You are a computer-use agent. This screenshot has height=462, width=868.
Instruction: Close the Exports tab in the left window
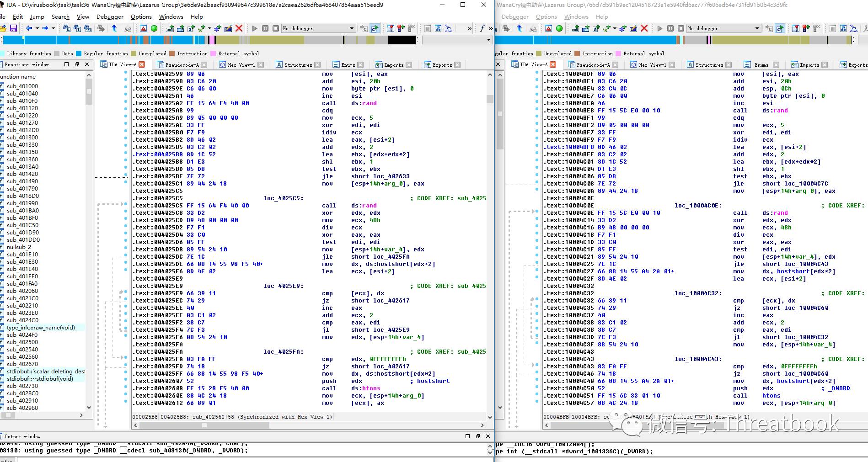pos(457,65)
